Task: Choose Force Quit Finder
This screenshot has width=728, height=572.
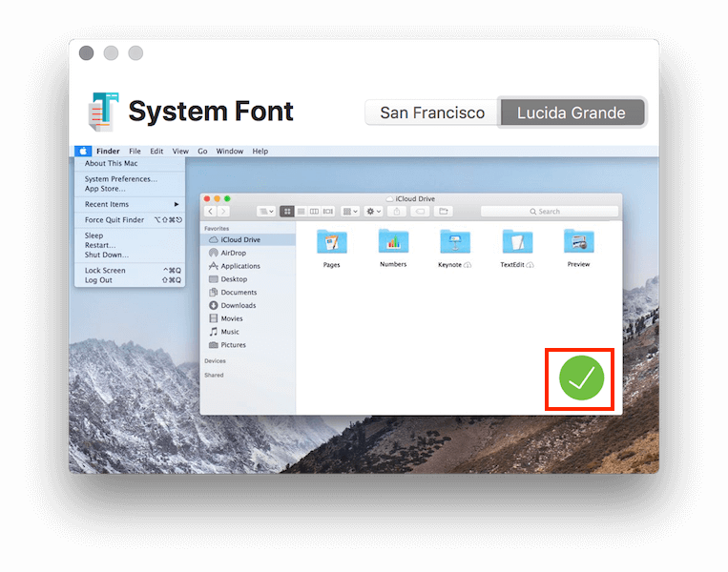Action: (x=130, y=220)
